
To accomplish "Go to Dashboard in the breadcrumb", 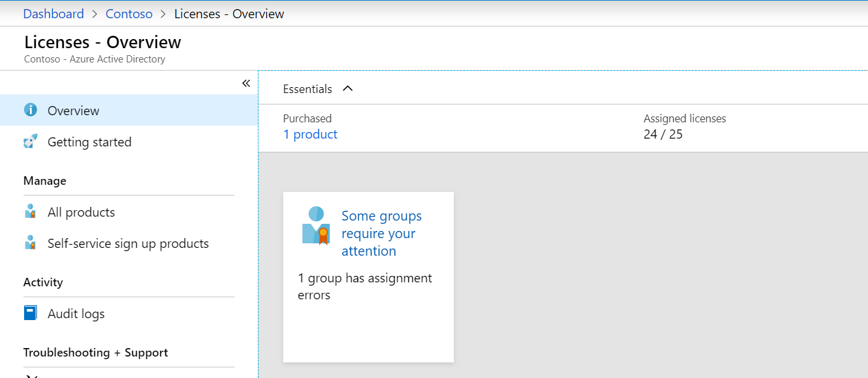I will coord(53,14).
